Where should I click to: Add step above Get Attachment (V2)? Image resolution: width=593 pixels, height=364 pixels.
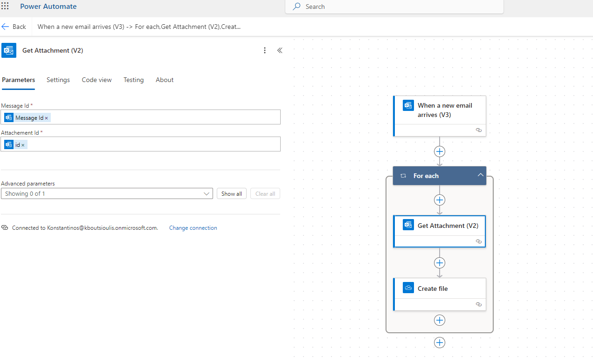coord(440,200)
